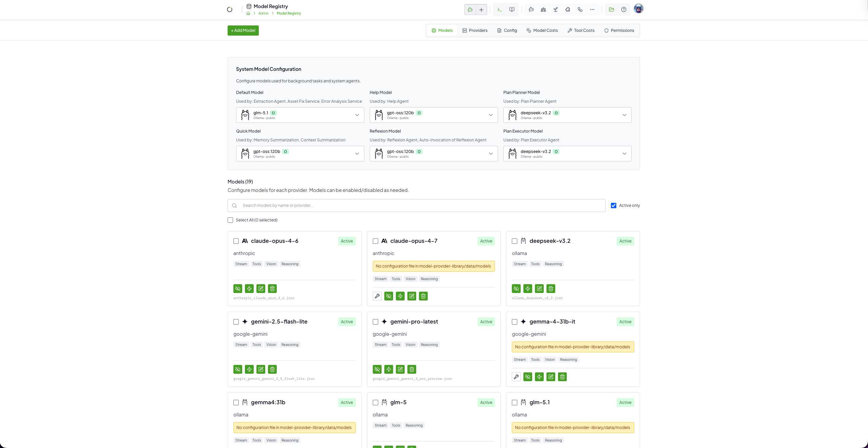Click Model Registry breadcrumb link
Image resolution: width=868 pixels, height=448 pixels.
click(289, 14)
